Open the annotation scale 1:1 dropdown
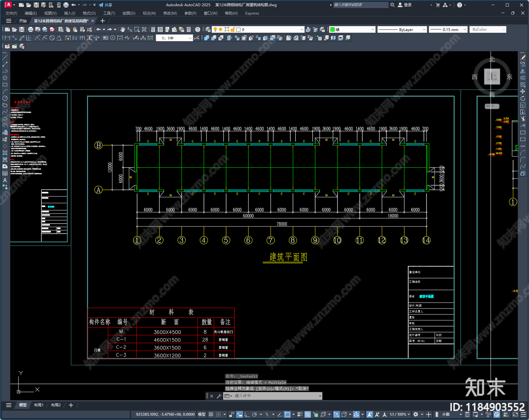This screenshot has width=529, height=420. (x=399, y=414)
